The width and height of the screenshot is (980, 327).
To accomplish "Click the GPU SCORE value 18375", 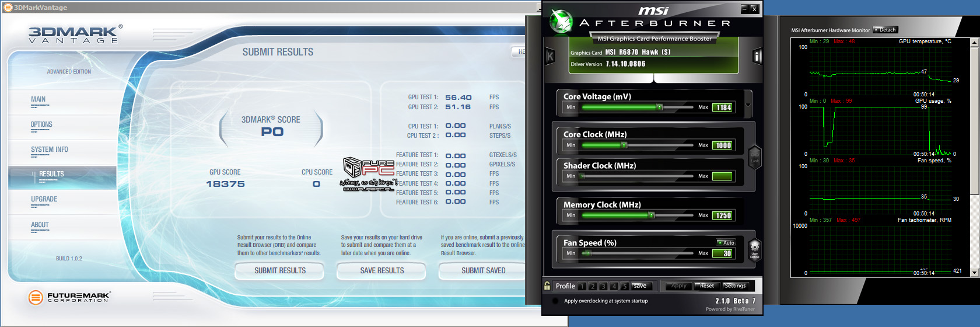I will [225, 184].
